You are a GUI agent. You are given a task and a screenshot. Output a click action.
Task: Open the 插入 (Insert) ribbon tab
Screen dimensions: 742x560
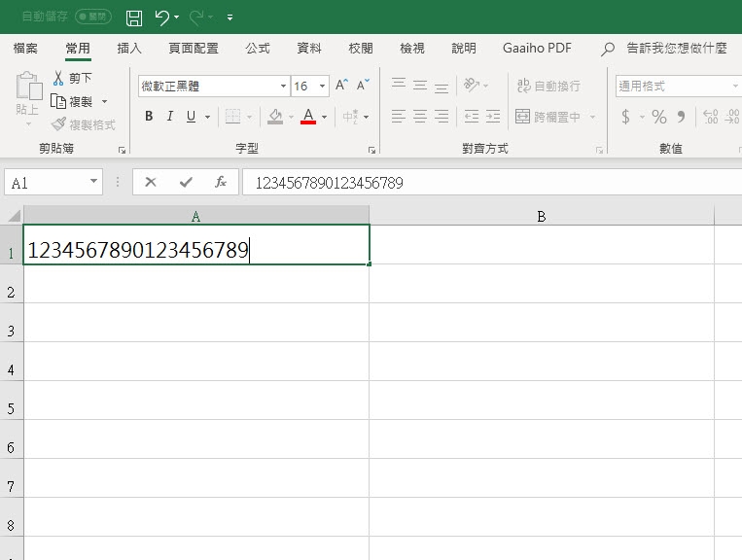tap(129, 48)
